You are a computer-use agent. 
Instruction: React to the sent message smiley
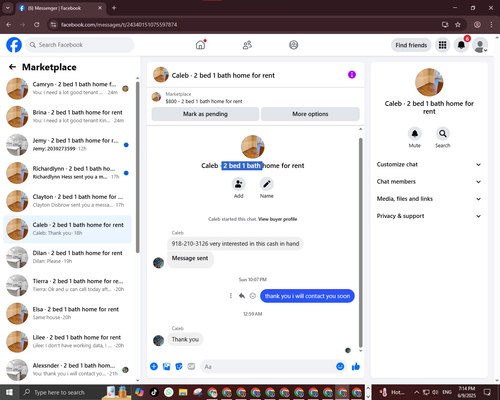point(253,296)
